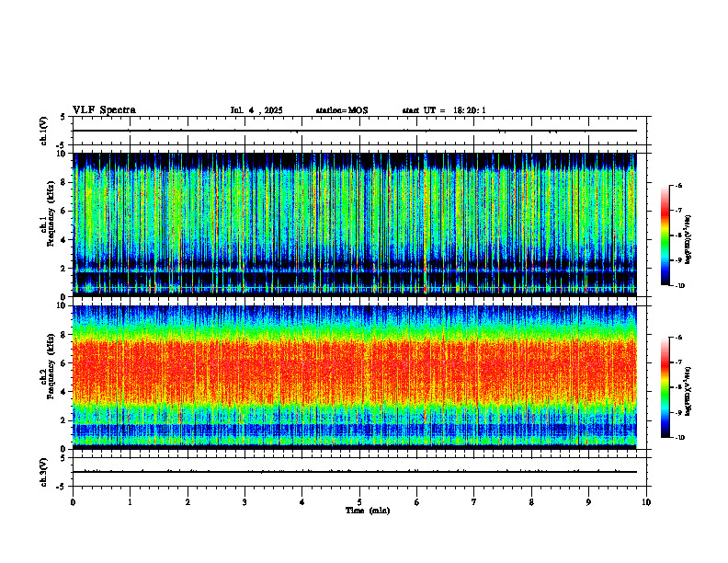
Task: Click inside the ch.2 spectrogram panel
Action: point(355,377)
